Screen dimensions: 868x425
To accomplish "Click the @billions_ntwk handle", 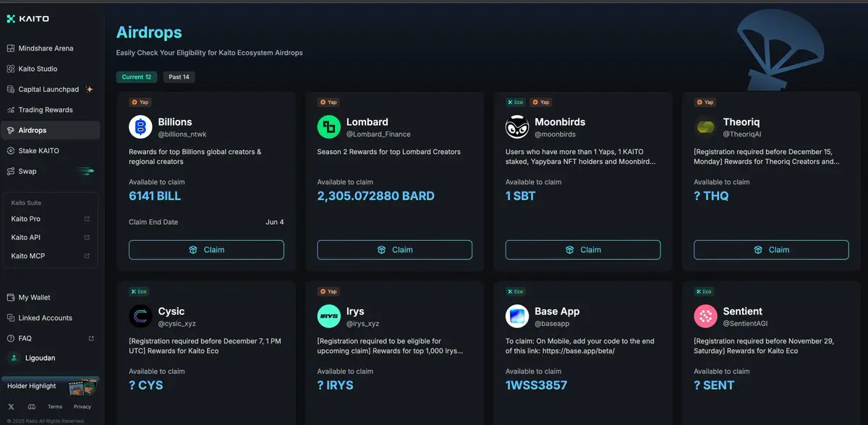I will pos(183,134).
